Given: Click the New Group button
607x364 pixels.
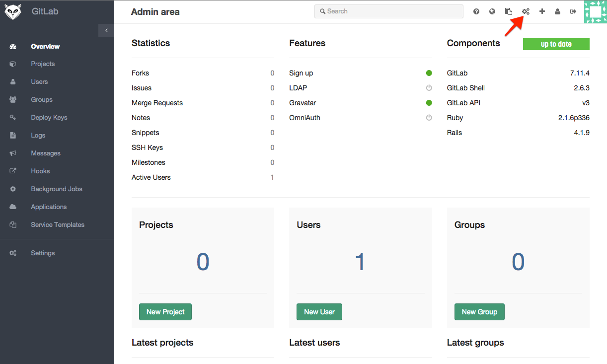Looking at the screenshot, I should (x=479, y=312).
